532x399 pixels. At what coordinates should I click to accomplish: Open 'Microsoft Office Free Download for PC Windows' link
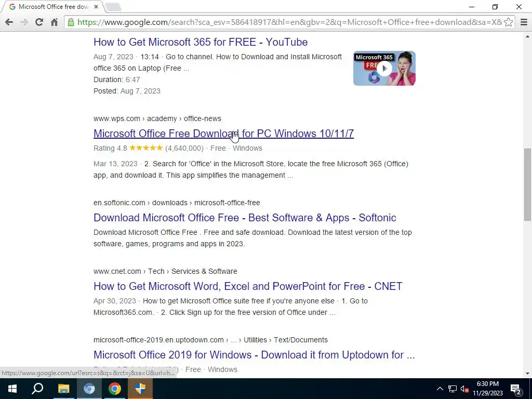pyautogui.click(x=223, y=134)
